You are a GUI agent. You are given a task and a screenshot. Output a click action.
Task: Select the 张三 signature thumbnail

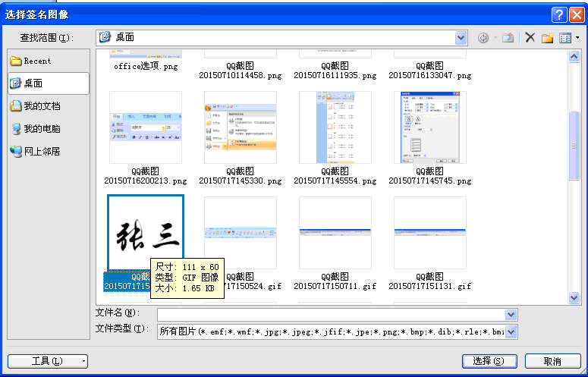point(146,232)
